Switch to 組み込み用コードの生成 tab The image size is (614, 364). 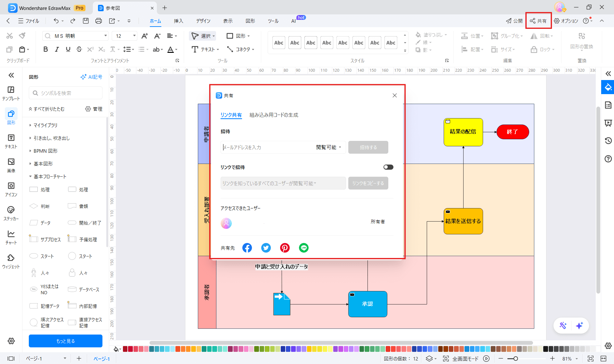274,115
